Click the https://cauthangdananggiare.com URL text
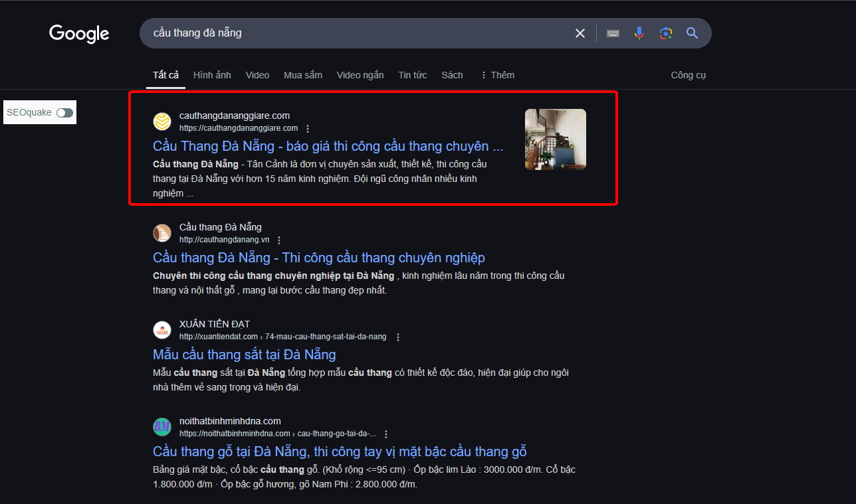Image resolution: width=856 pixels, height=504 pixels. (x=239, y=128)
